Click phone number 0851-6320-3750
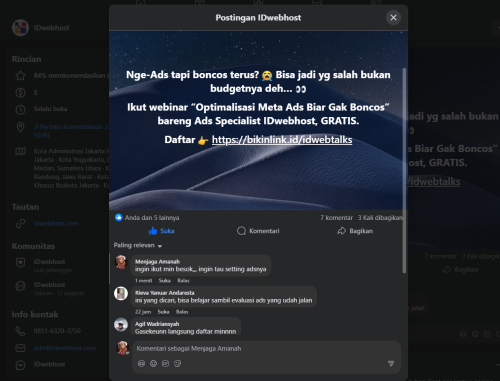Viewport: 500px width, 381px height. pyautogui.click(x=57, y=331)
